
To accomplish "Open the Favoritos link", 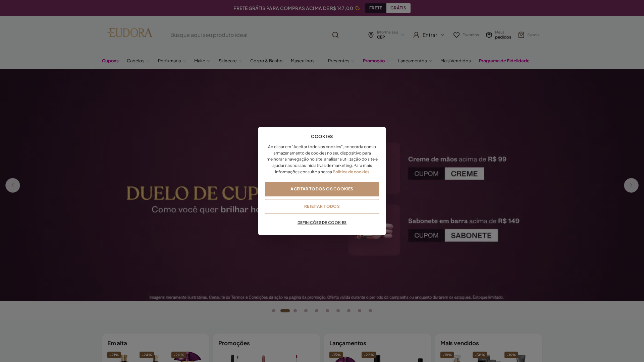I will (x=466, y=35).
